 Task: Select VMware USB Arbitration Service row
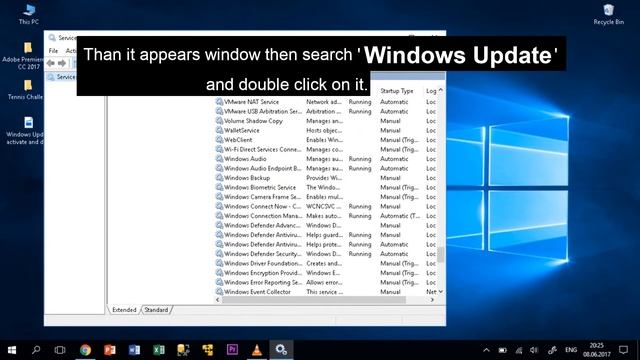pyautogui.click(x=326, y=111)
